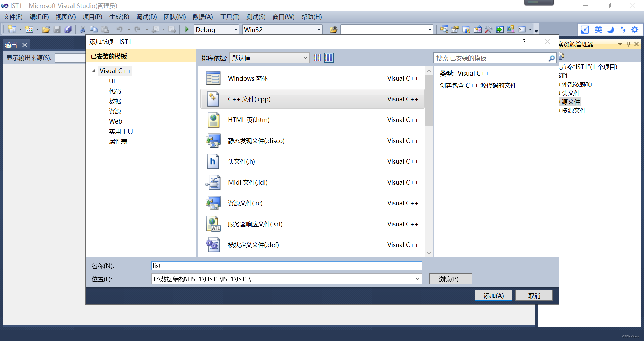
Task: Open the 文件(F) menu
Action: pyautogui.click(x=13, y=17)
